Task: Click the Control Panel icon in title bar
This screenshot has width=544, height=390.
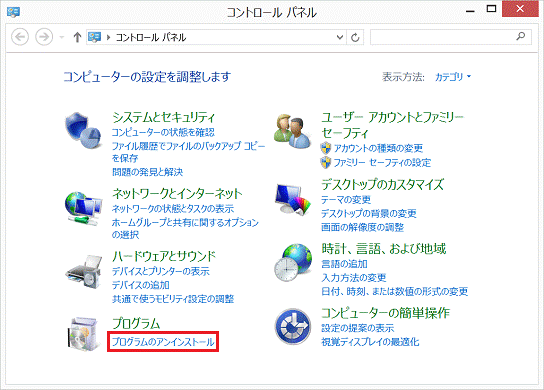Action: 13,12
